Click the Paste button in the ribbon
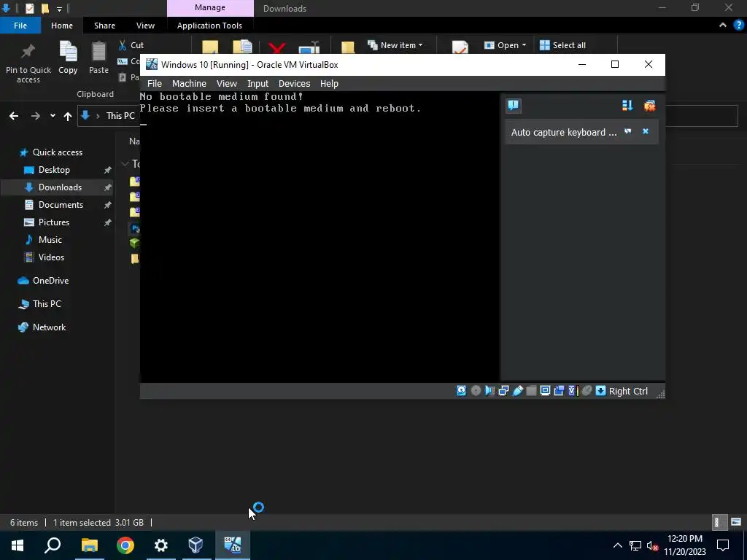The height and width of the screenshot is (560, 747). coord(98,58)
